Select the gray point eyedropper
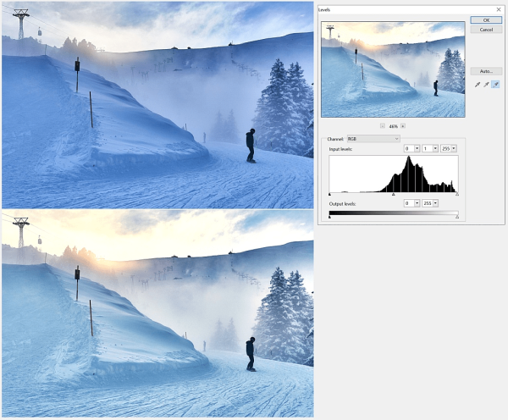This screenshot has height=420, width=508. [x=487, y=85]
